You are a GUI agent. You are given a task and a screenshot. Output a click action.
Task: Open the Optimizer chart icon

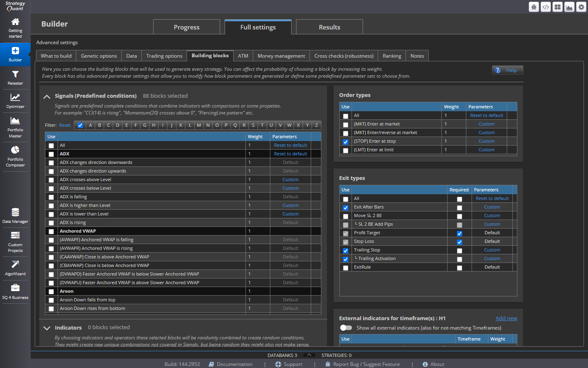[15, 97]
